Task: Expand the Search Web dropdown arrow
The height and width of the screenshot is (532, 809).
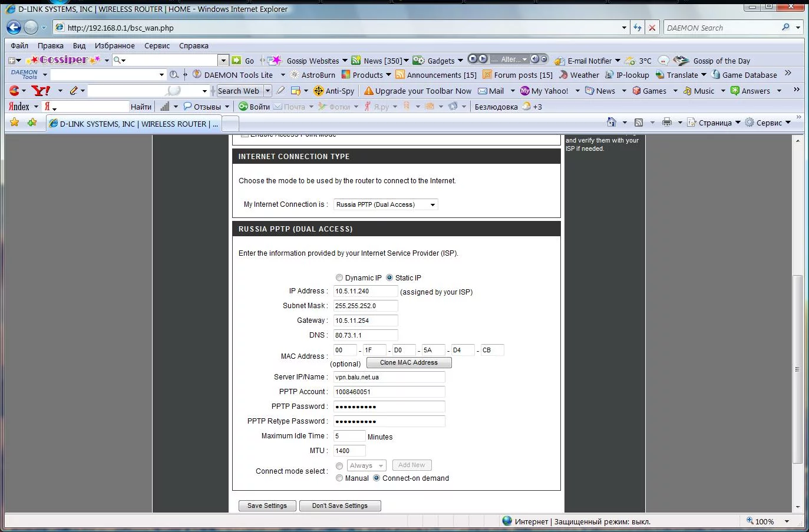Action: 268,91
